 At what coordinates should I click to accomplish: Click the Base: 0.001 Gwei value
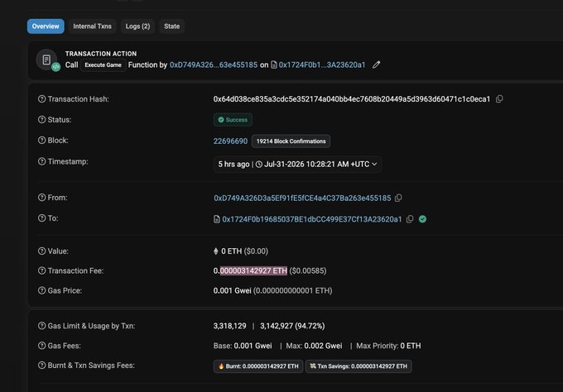coord(243,346)
